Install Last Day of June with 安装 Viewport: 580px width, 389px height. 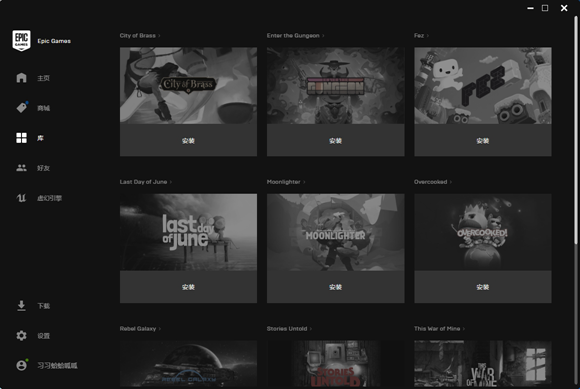click(188, 287)
